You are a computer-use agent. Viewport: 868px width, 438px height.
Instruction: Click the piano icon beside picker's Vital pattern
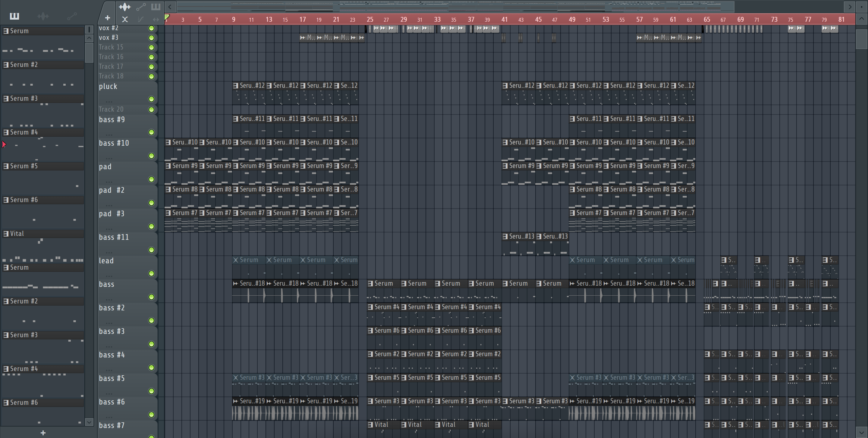click(6, 234)
